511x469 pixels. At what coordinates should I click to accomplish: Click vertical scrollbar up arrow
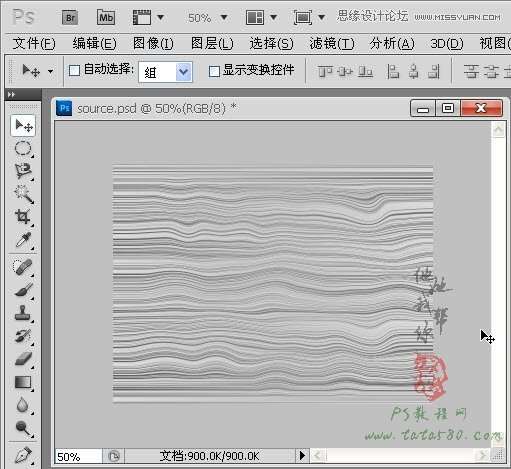(498, 129)
